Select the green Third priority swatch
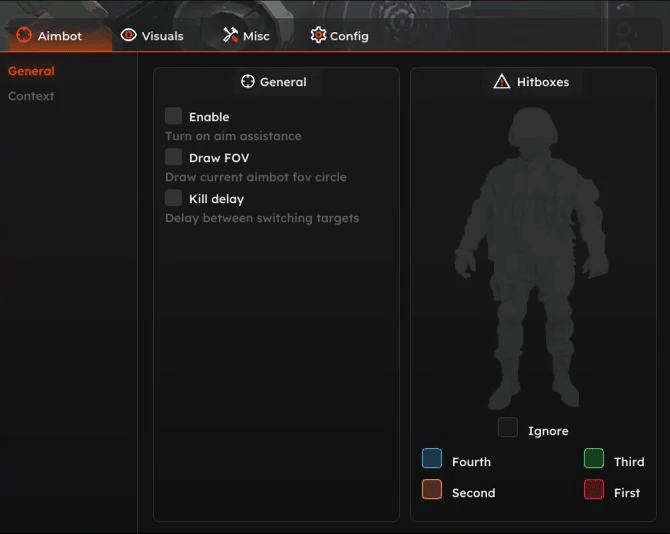The image size is (670, 534). click(x=594, y=459)
